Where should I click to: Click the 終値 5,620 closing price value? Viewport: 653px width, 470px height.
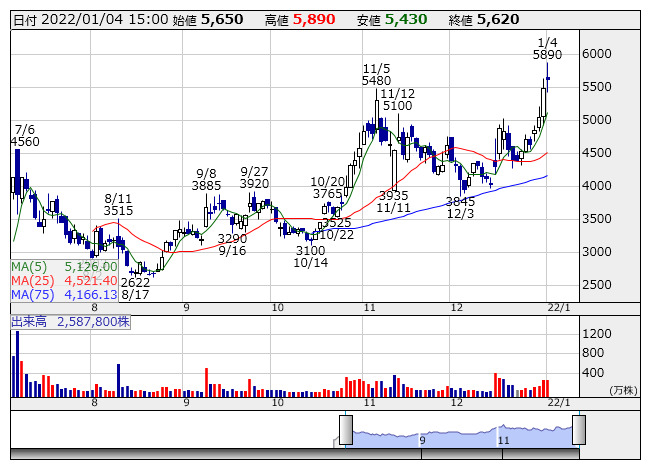484,20
